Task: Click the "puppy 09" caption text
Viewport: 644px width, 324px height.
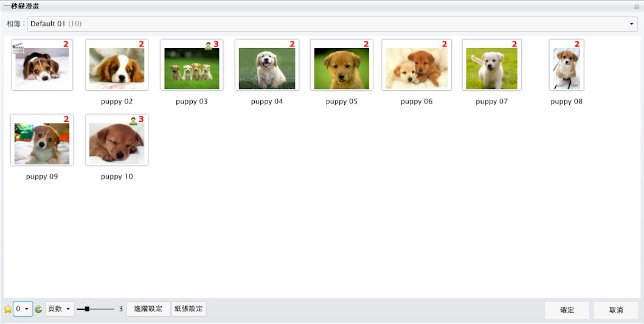Action: click(x=42, y=177)
